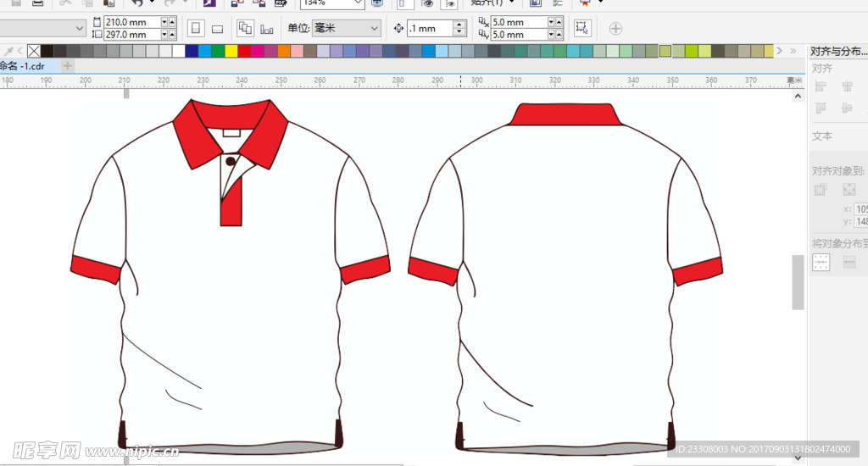Toggle align to active objects option

tap(821, 191)
